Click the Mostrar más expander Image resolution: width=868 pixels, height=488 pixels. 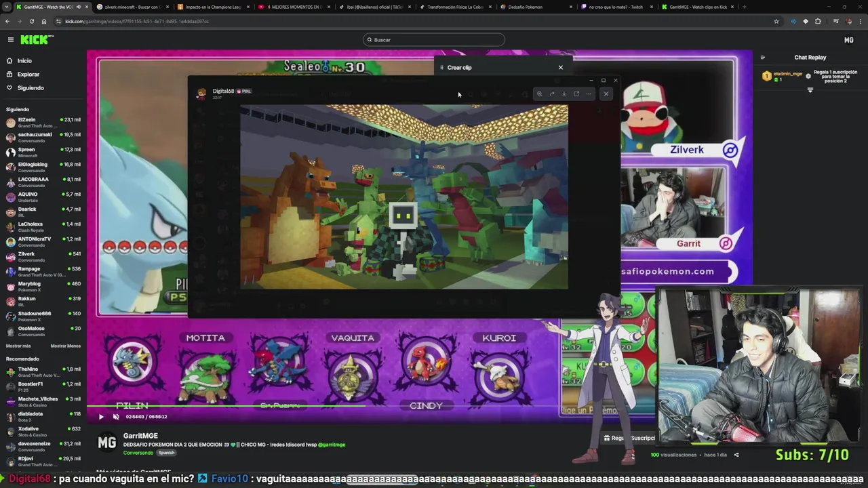[18, 346]
